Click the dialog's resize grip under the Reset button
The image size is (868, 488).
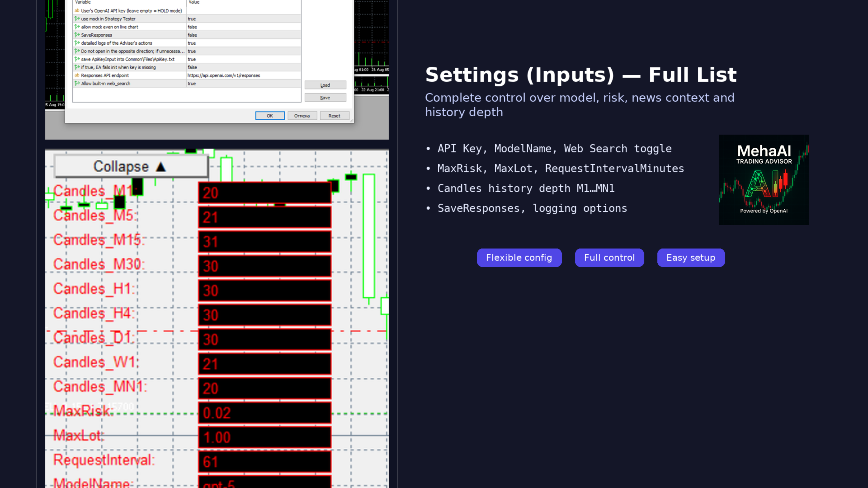click(x=351, y=121)
